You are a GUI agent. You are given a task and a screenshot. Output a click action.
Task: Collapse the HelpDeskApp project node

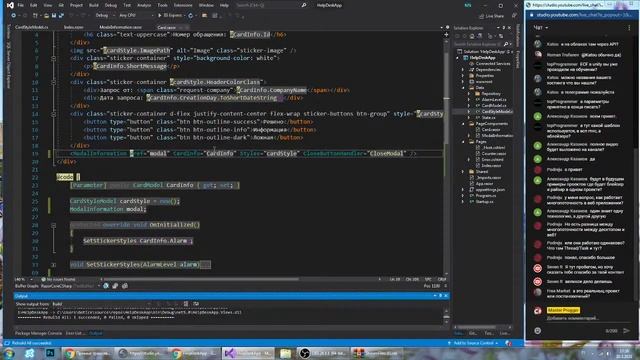pos(458,58)
